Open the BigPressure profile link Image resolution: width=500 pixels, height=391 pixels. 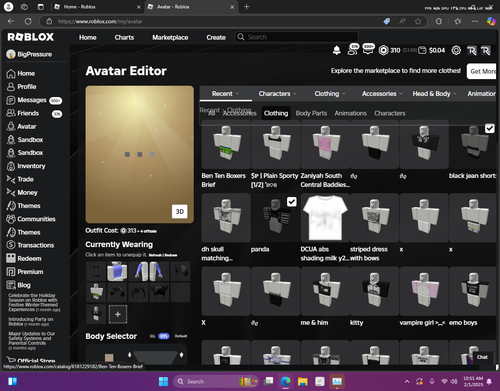coord(29,54)
